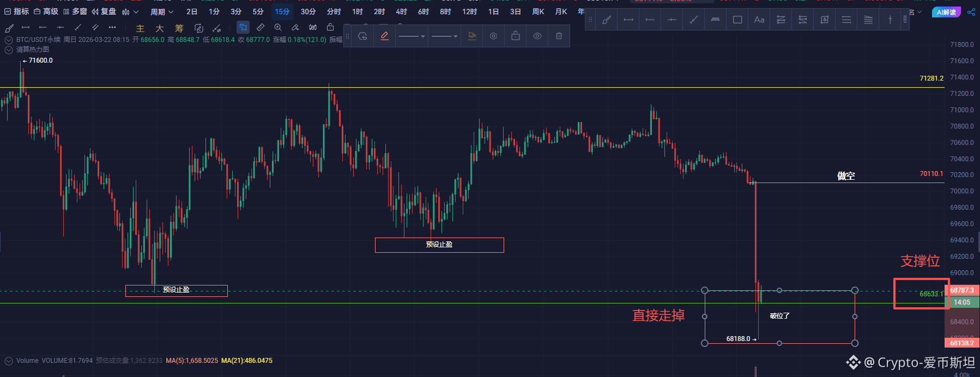Toggle the 主 indicator
This screenshot has width=980, height=377.
coord(140,28)
